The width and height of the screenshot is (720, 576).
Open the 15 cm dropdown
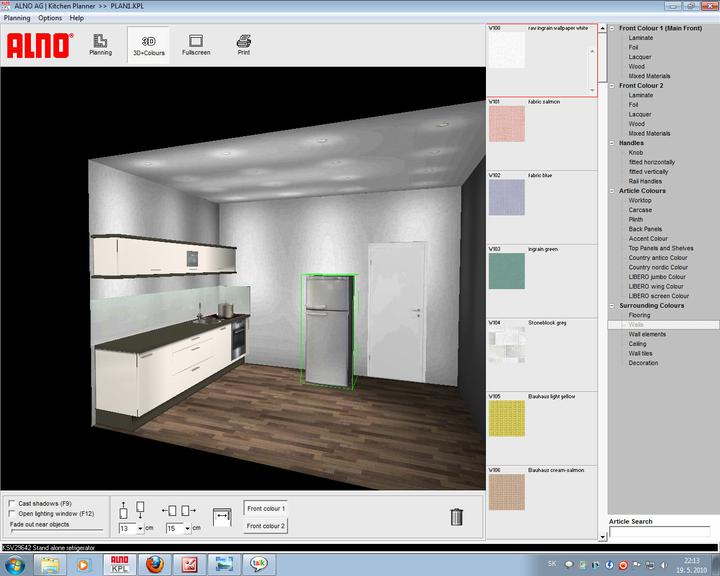tap(187, 528)
